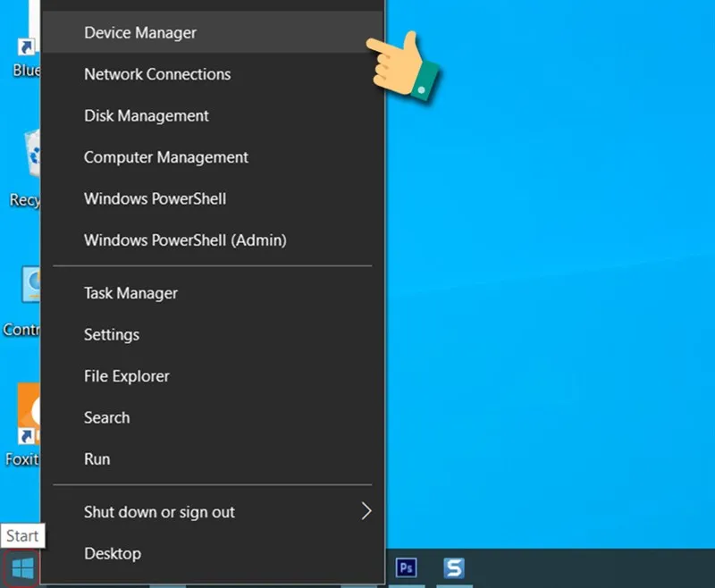The image size is (715, 588).
Task: Open Windows PowerShell (Admin)
Action: coord(185,239)
